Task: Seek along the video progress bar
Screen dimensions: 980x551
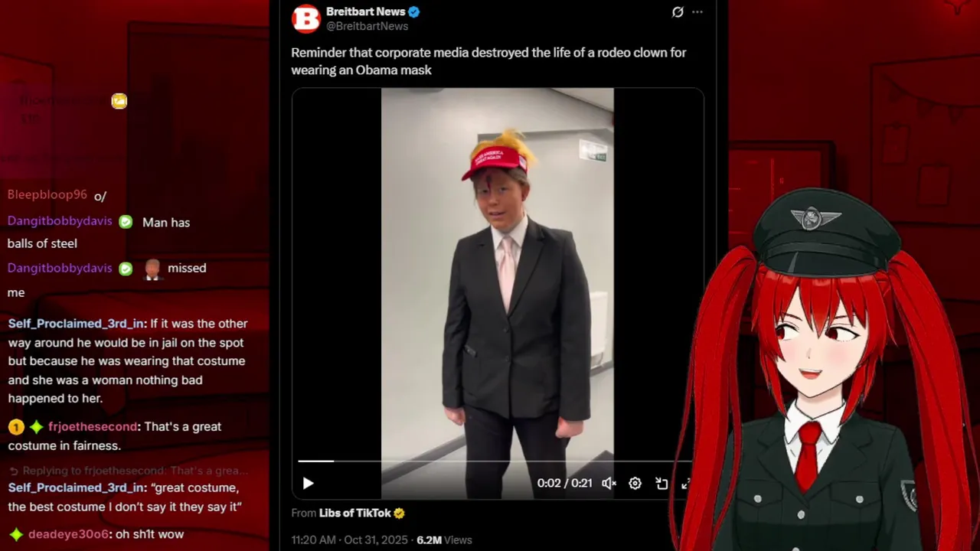Action: 494,461
